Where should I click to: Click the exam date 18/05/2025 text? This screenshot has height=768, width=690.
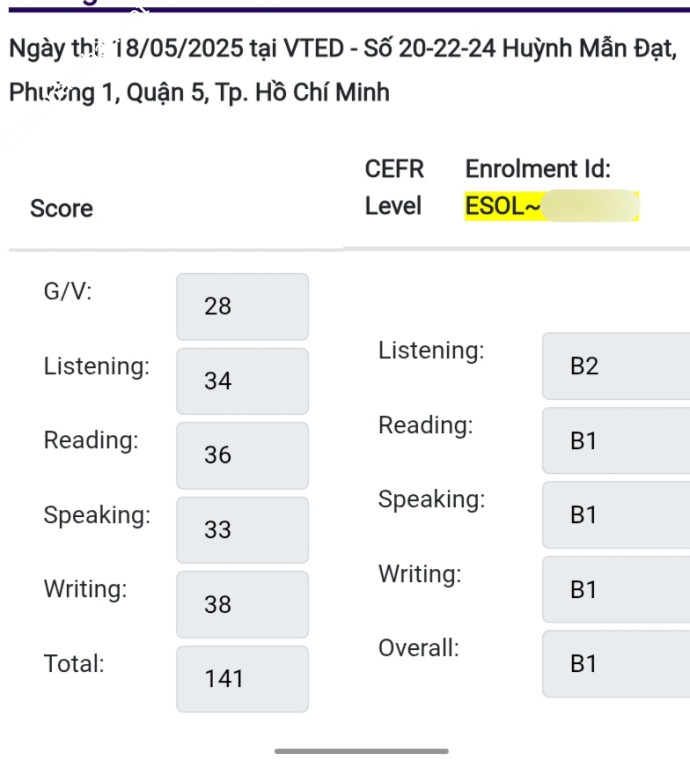[180, 47]
